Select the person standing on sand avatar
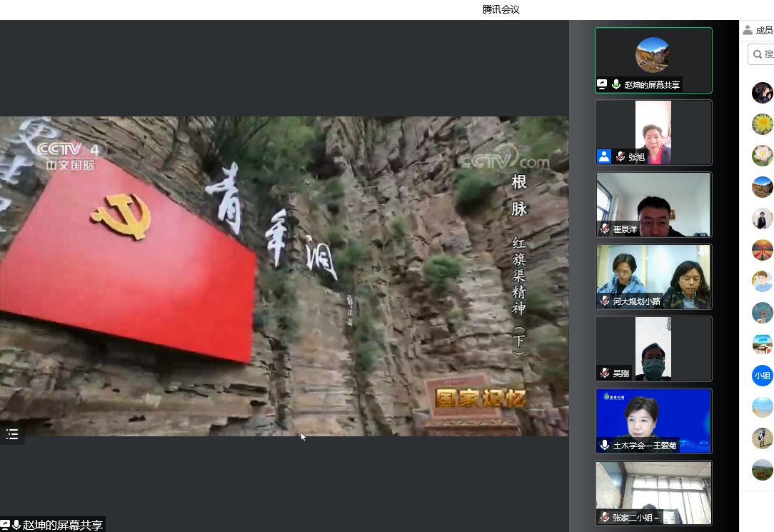The image size is (774, 532). pos(762,438)
